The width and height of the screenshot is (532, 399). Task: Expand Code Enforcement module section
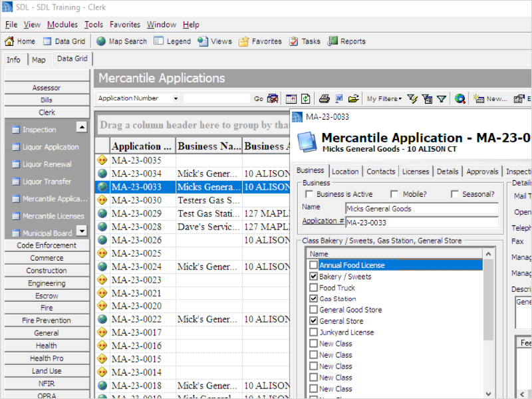point(47,245)
